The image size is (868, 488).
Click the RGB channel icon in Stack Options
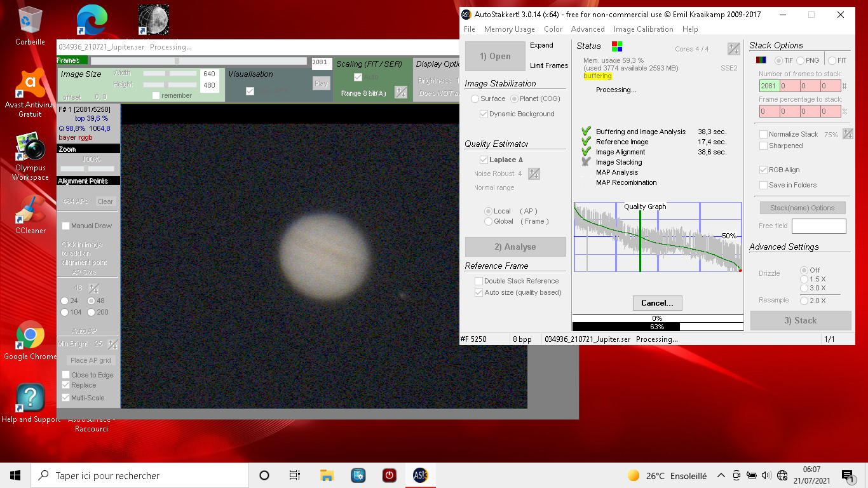point(761,60)
